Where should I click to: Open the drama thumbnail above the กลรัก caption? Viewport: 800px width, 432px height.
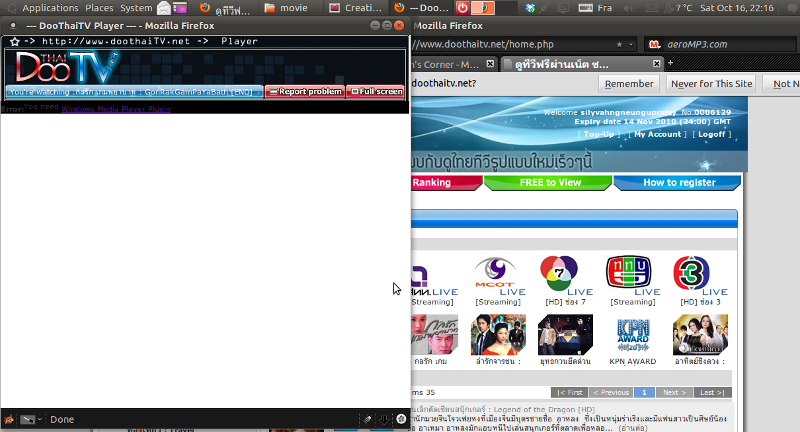[435, 335]
